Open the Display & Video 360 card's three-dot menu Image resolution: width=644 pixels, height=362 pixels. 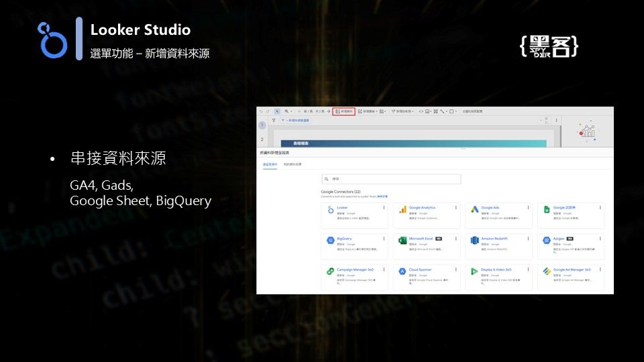tap(528, 269)
